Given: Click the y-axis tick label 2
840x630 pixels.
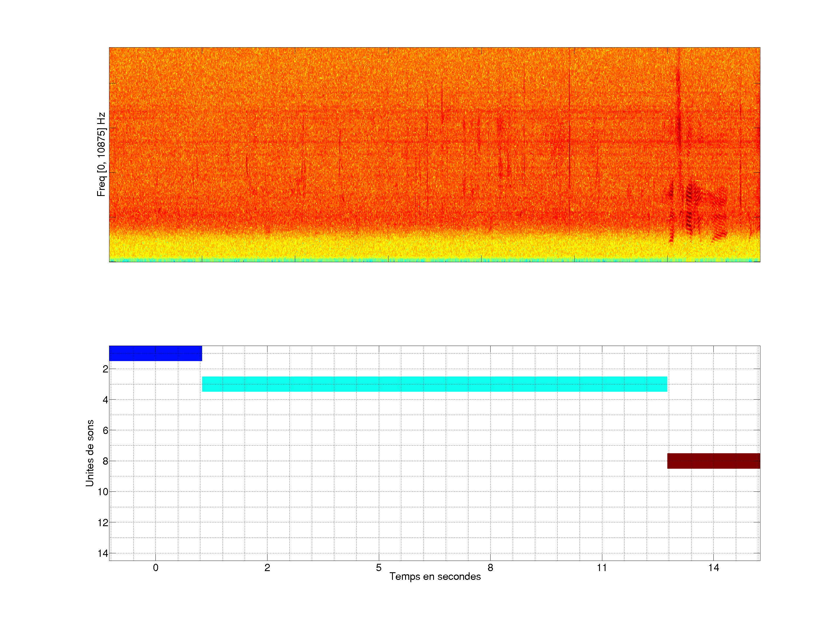Looking at the screenshot, I should click(x=105, y=369).
